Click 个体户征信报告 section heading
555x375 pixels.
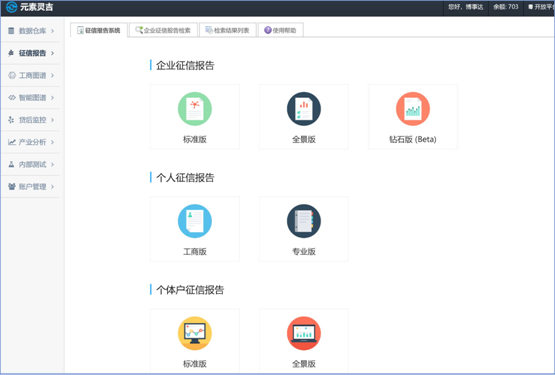tap(190, 290)
